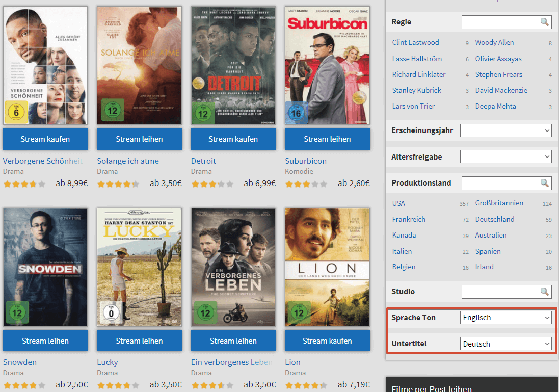Click the search icon in the Produktionsland field
Screen dimensions: 560x392
tap(544, 183)
